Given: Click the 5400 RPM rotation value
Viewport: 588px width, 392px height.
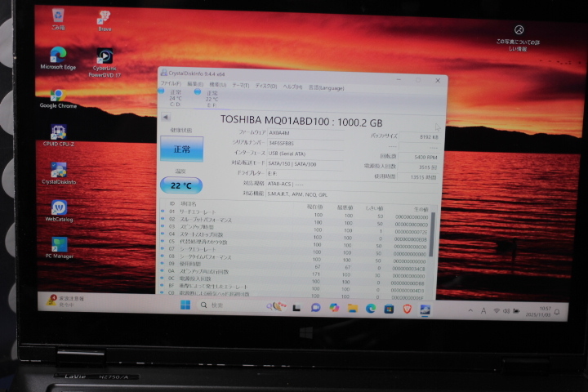Looking at the screenshot, I should tap(418, 157).
